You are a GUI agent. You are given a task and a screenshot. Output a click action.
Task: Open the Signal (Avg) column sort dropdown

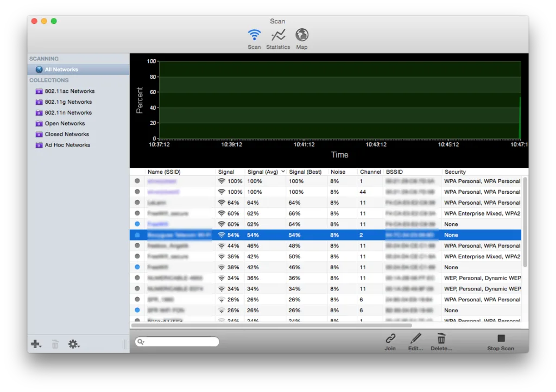pyautogui.click(x=283, y=172)
